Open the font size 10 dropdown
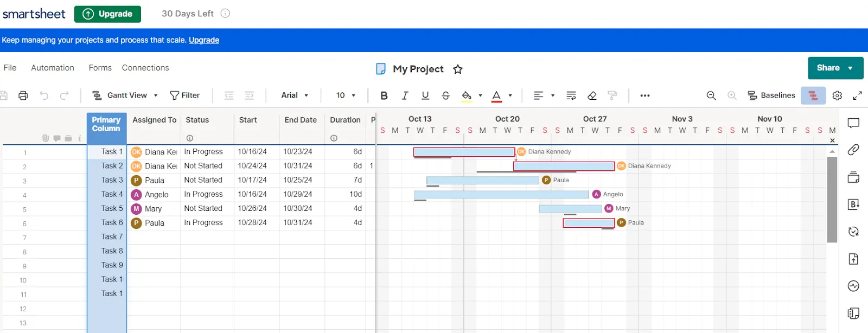Viewport: 868px width, 333px height. [x=346, y=95]
